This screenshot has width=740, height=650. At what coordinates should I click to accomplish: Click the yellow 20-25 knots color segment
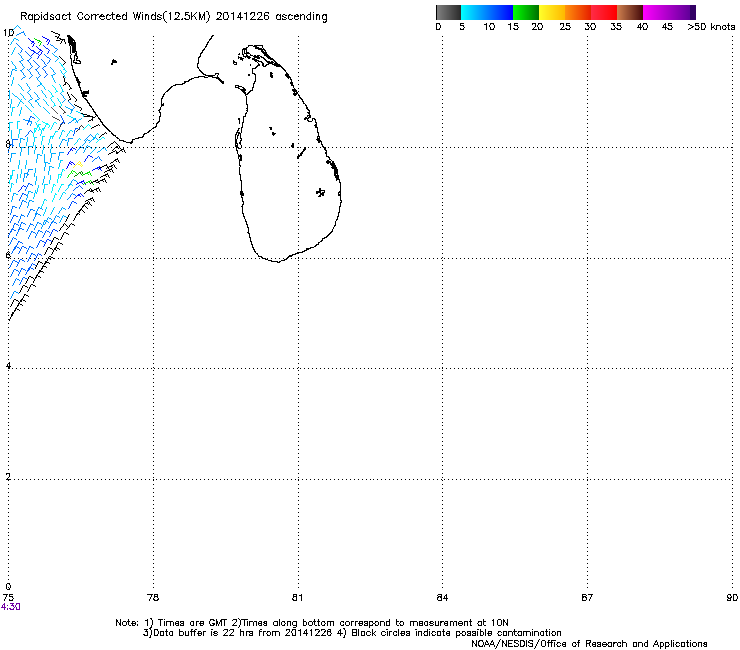point(552,12)
